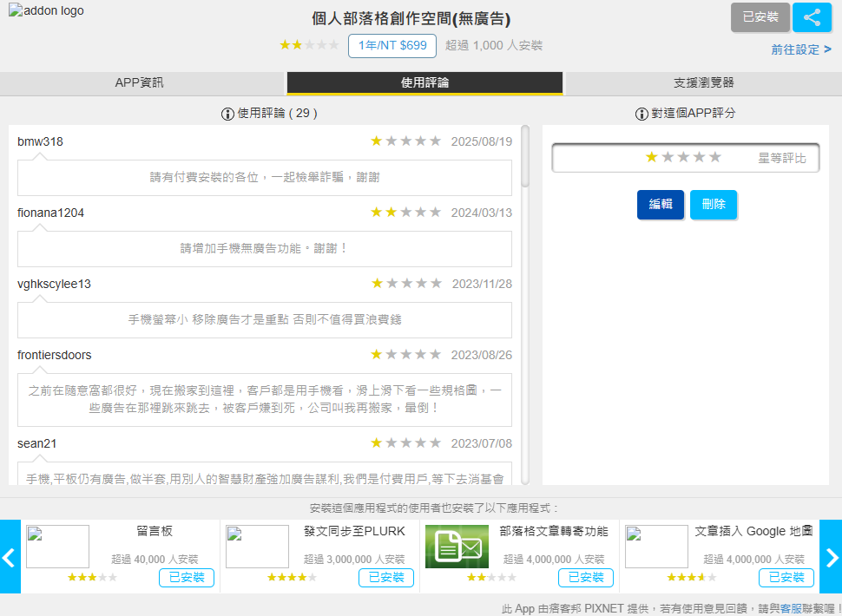Click 已安裝 under 部落格文章轉寄功能

pyautogui.click(x=586, y=578)
